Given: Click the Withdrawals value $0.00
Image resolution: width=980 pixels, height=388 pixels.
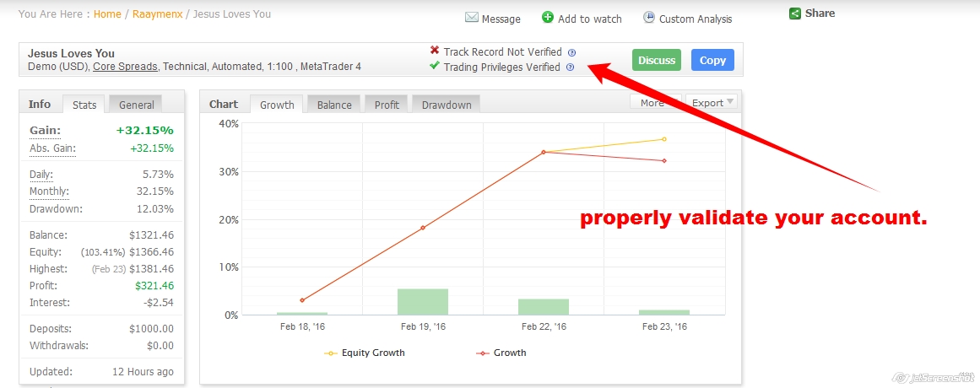Looking at the screenshot, I should coord(160,346).
